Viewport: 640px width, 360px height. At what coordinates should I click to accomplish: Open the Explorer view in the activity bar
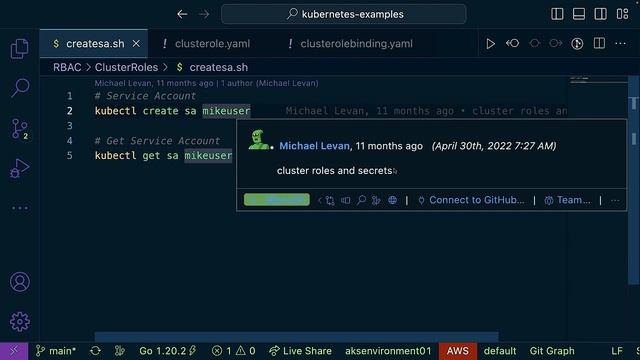20,49
